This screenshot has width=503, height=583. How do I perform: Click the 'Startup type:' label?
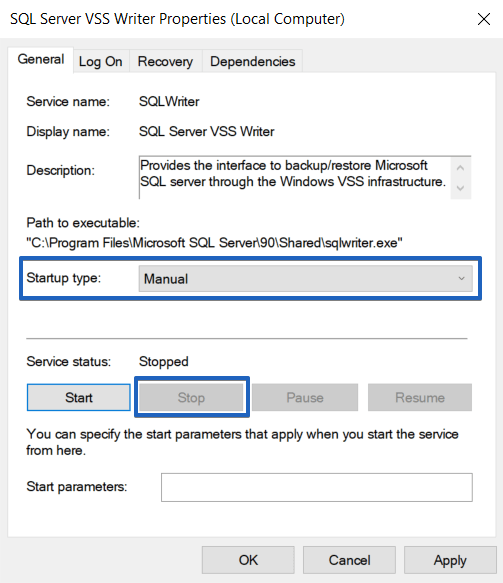pyautogui.click(x=64, y=278)
